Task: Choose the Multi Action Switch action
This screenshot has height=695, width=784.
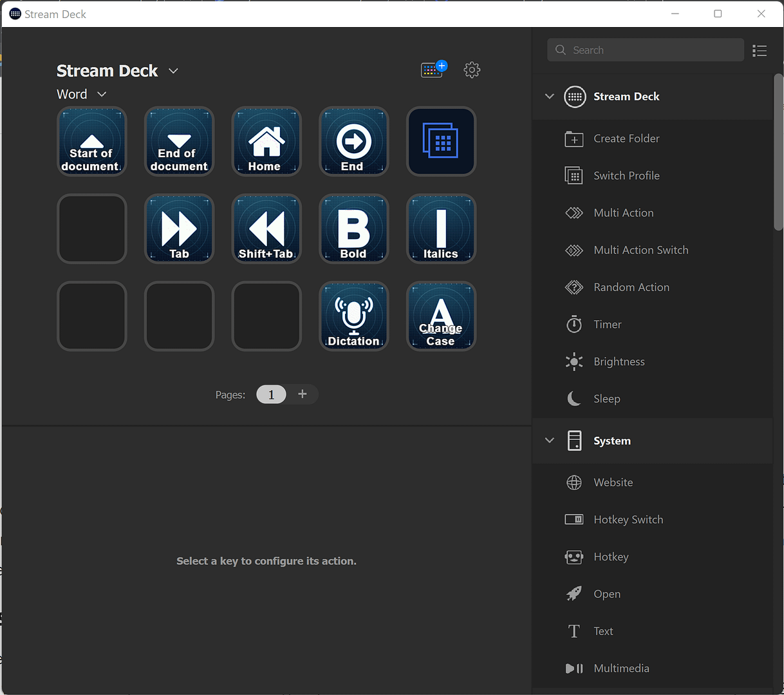Action: (640, 250)
